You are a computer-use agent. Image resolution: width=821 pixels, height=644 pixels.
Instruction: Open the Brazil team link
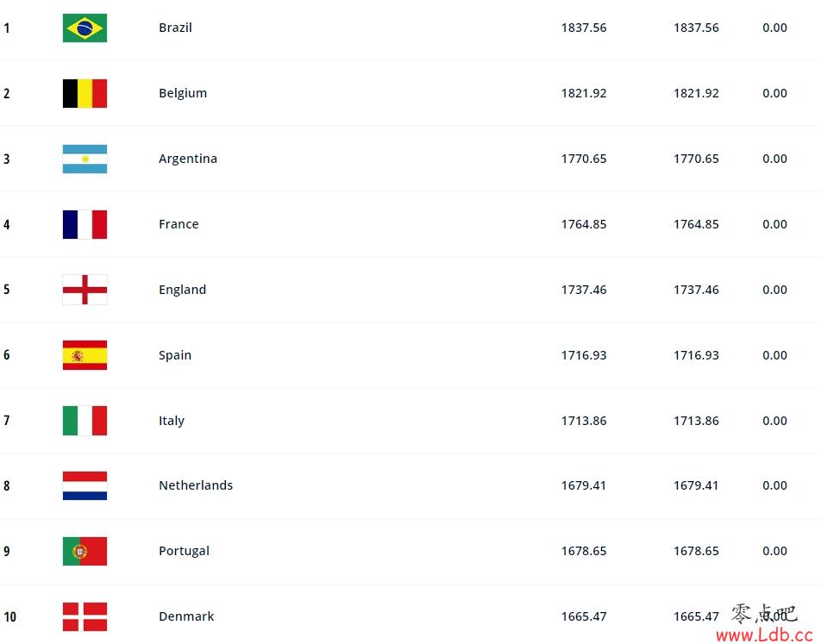[x=175, y=28]
